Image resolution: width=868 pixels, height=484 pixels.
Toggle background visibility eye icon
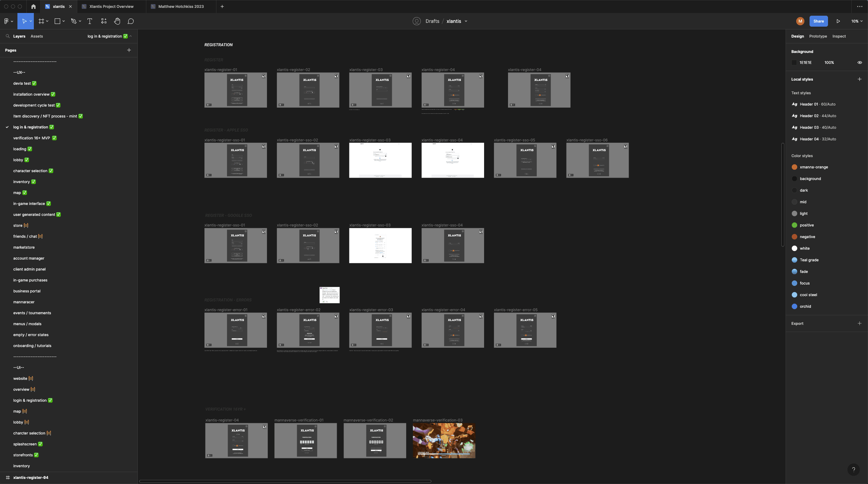click(x=859, y=63)
